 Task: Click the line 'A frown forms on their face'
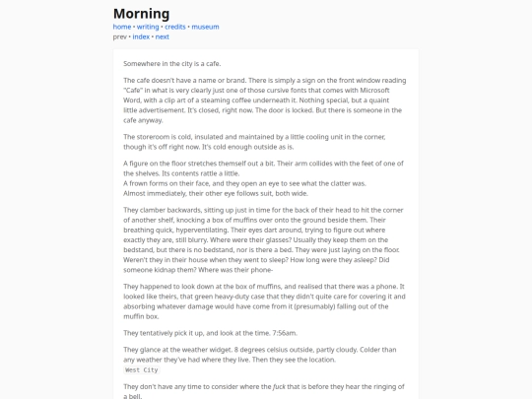click(244, 183)
